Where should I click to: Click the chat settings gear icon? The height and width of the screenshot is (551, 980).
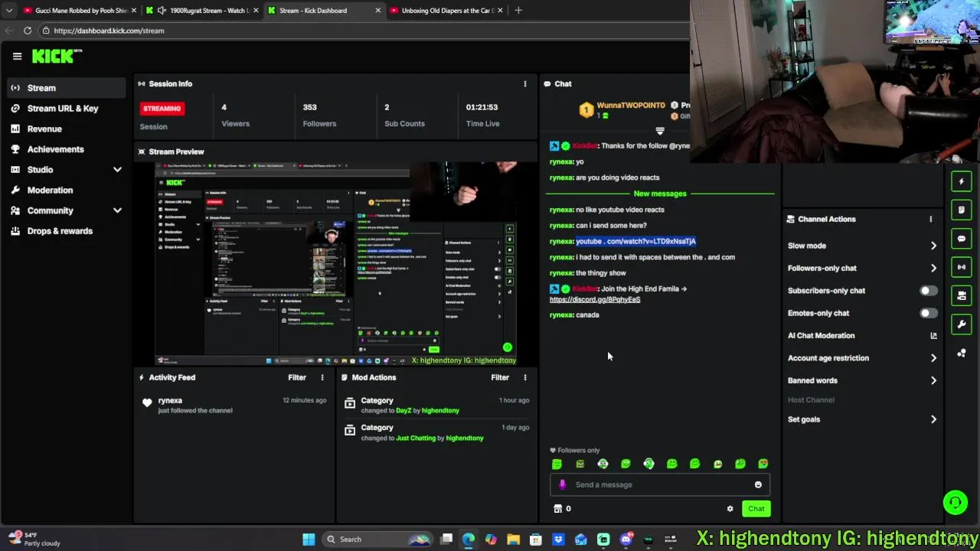pos(730,509)
